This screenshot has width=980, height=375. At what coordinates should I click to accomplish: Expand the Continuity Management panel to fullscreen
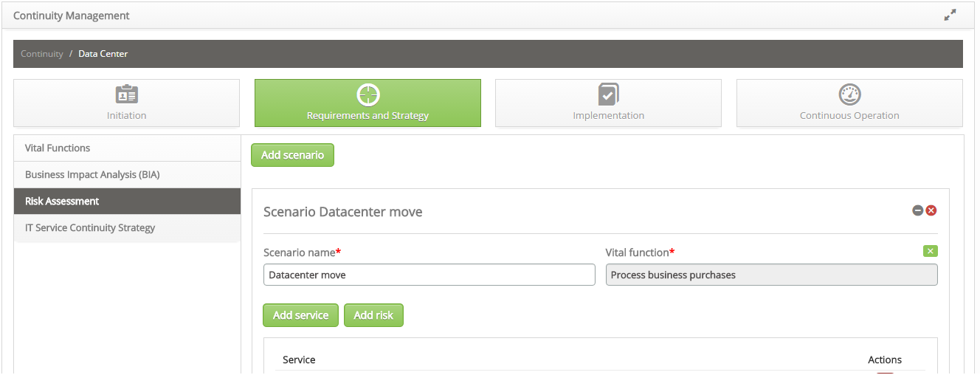click(x=950, y=15)
